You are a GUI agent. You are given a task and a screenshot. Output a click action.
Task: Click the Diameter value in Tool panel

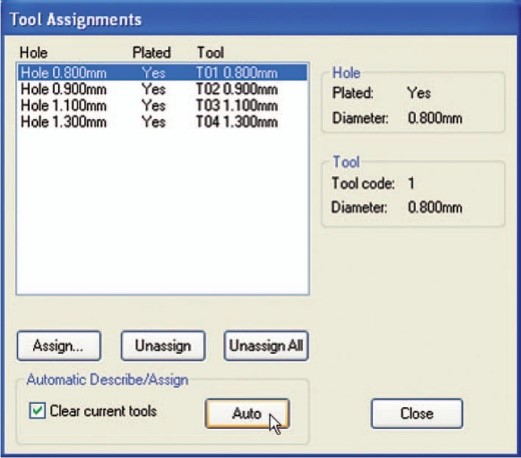click(435, 207)
